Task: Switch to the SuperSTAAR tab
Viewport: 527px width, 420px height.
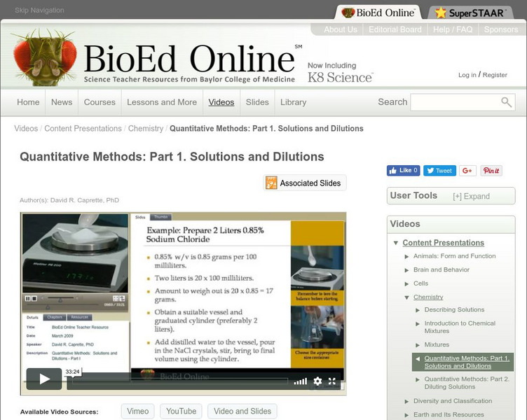Action: (470, 13)
